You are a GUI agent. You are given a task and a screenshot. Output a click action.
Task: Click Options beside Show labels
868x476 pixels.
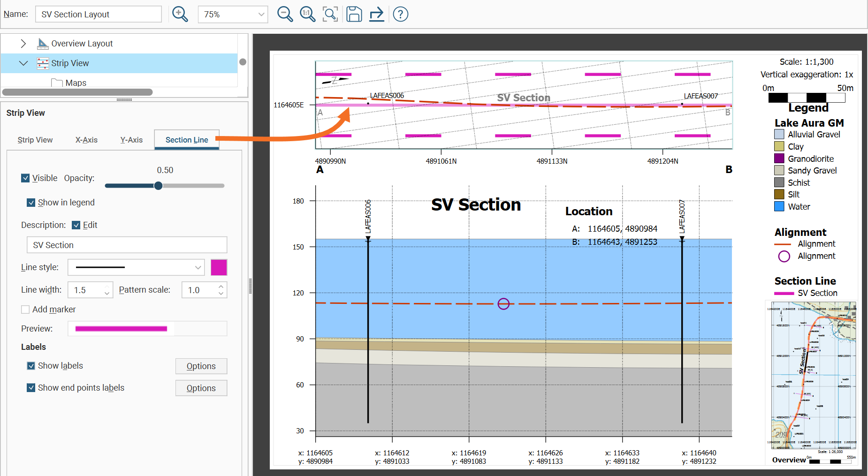201,366
